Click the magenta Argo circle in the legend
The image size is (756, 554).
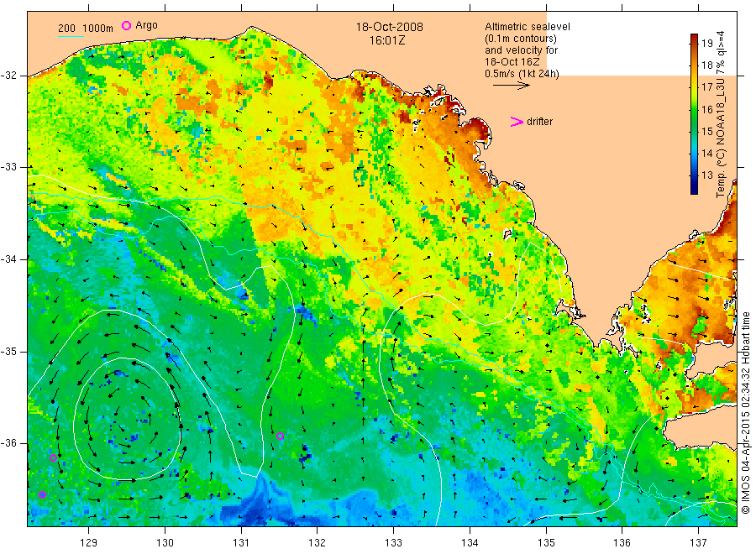pos(126,25)
